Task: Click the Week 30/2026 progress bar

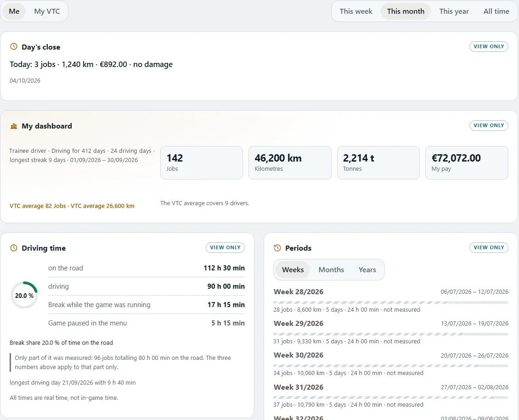Action: click(391, 366)
